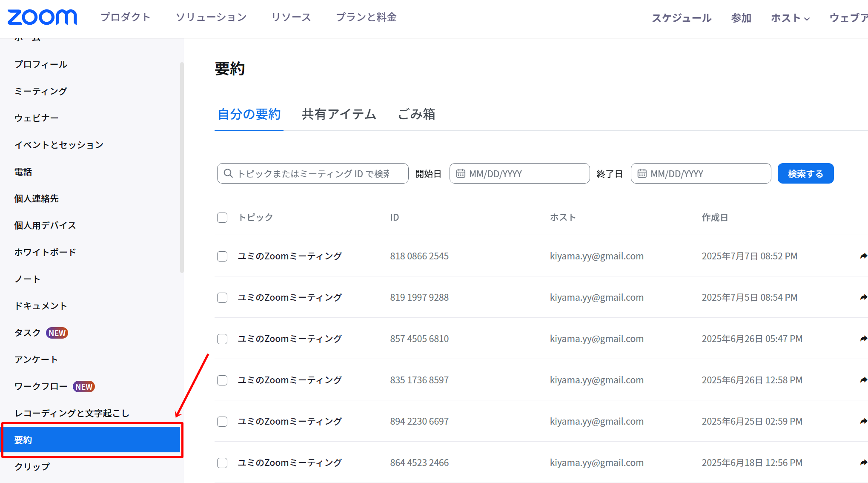Click share arrow for meeting 818 0866 2545
This screenshot has height=483, width=868.
863,256
